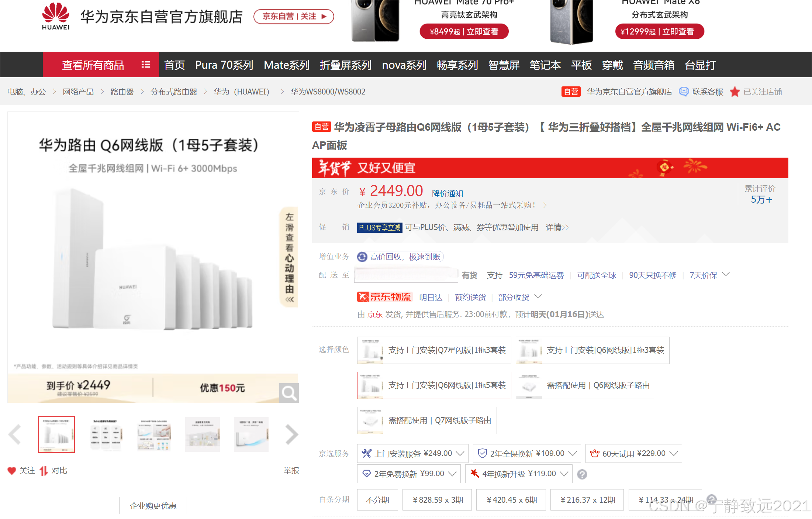Click the help question mark icon

(582, 474)
